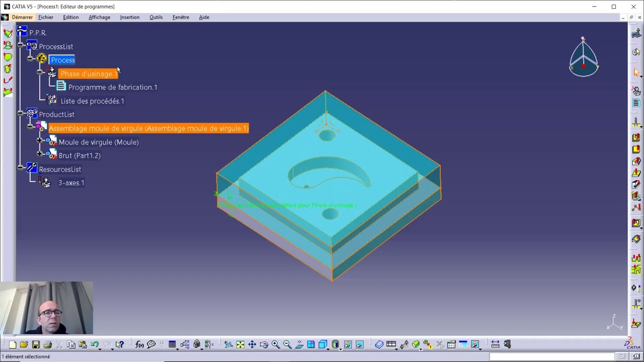Open the Outils menu
Viewport: 644px width, 362px height.
click(156, 17)
